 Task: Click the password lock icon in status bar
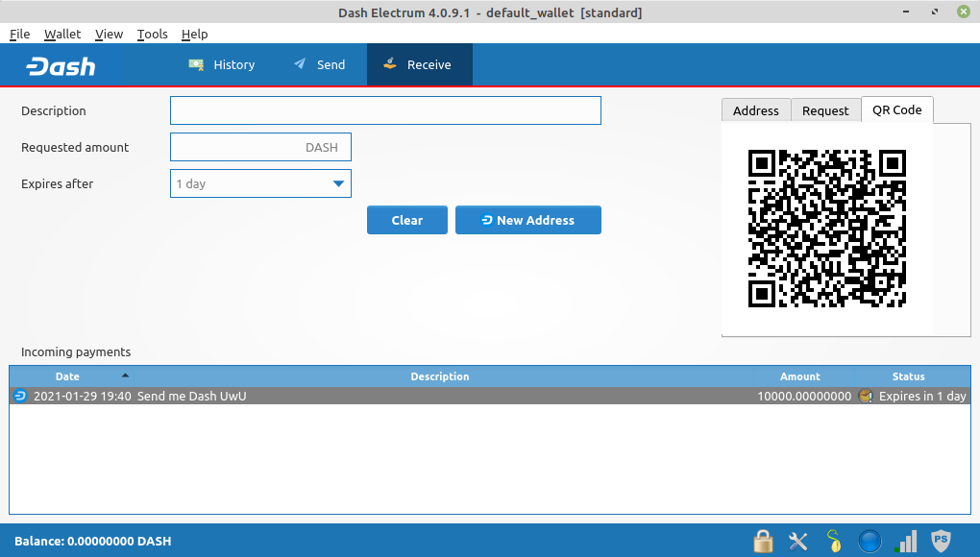pyautogui.click(x=763, y=541)
